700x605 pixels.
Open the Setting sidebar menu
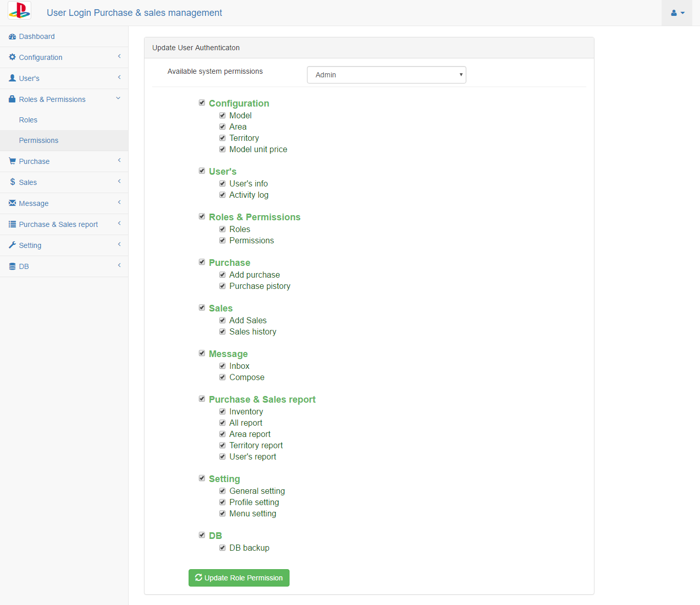64,245
